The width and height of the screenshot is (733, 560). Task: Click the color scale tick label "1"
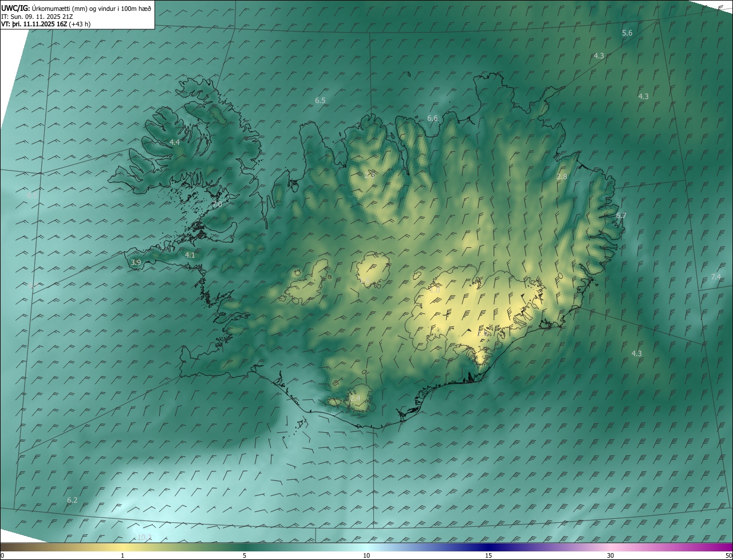click(123, 555)
